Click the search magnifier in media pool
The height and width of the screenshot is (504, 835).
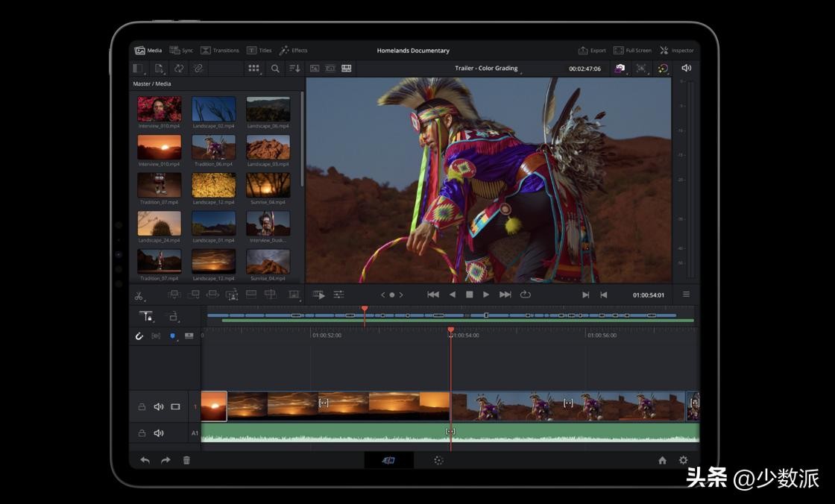(x=275, y=69)
